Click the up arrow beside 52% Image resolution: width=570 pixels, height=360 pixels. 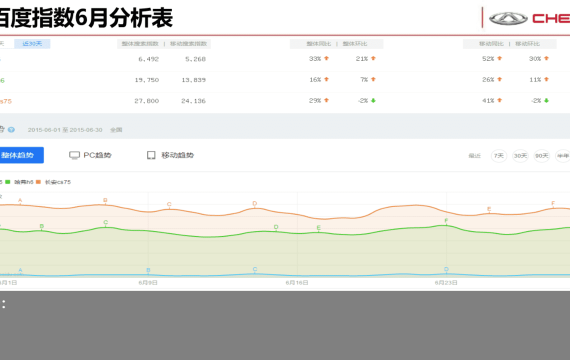[499, 58]
